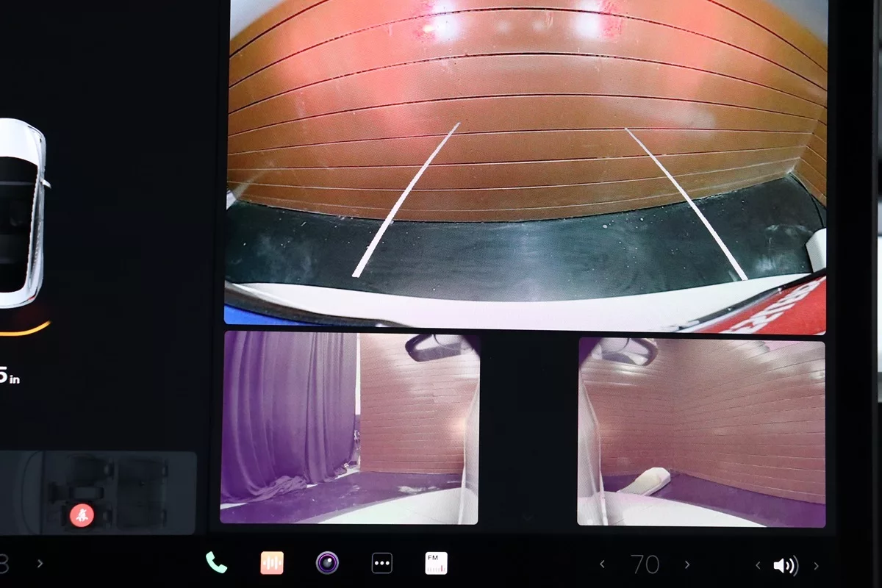The width and height of the screenshot is (882, 588).
Task: Open the Phone app icon
Action: click(x=216, y=563)
